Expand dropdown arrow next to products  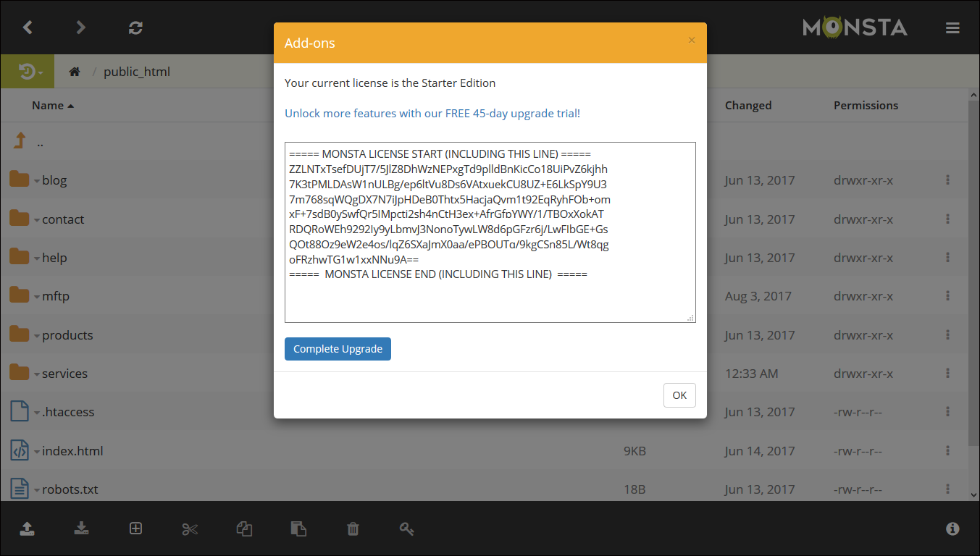click(36, 336)
